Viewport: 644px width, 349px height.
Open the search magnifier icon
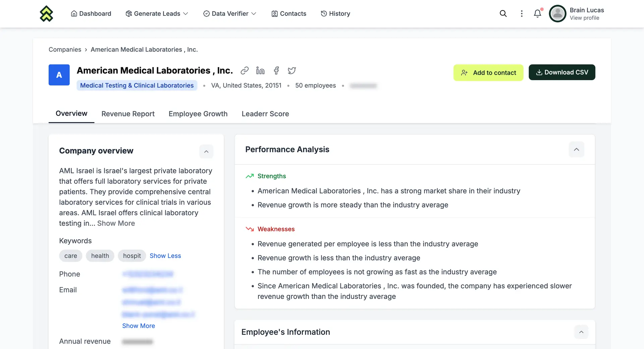[x=503, y=13]
